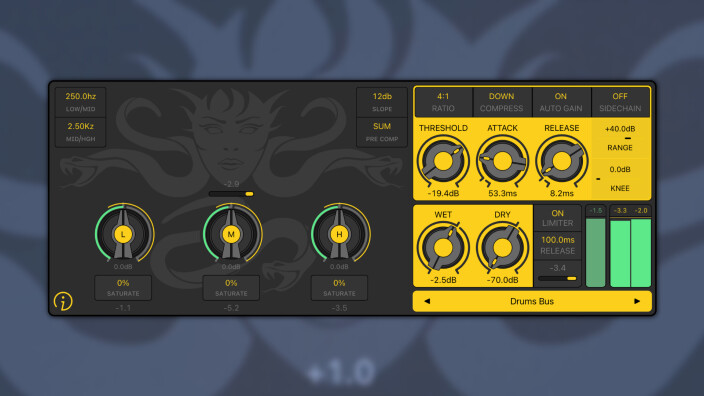Click the 8.2ms release value
Image resolution: width=704 pixels, height=396 pixels.
point(562,194)
